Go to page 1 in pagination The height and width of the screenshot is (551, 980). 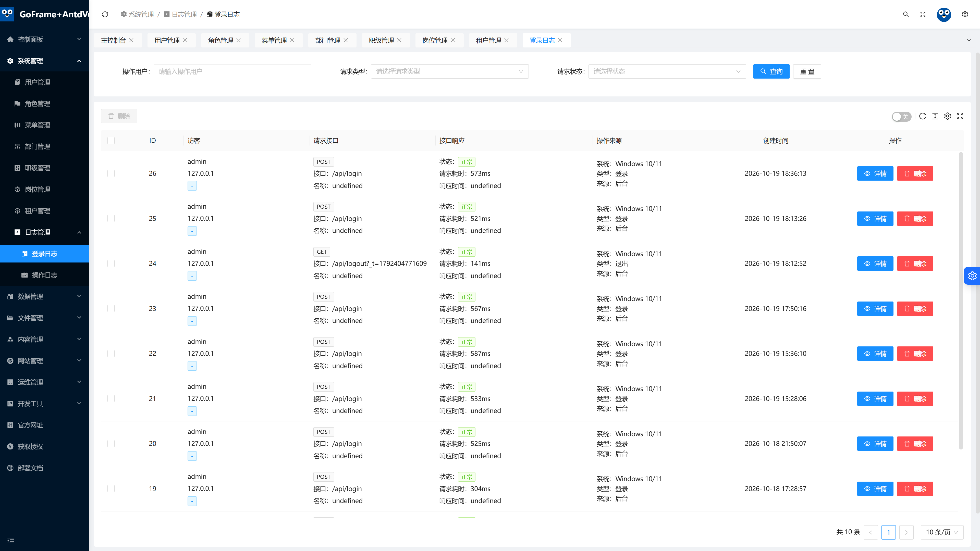click(888, 532)
